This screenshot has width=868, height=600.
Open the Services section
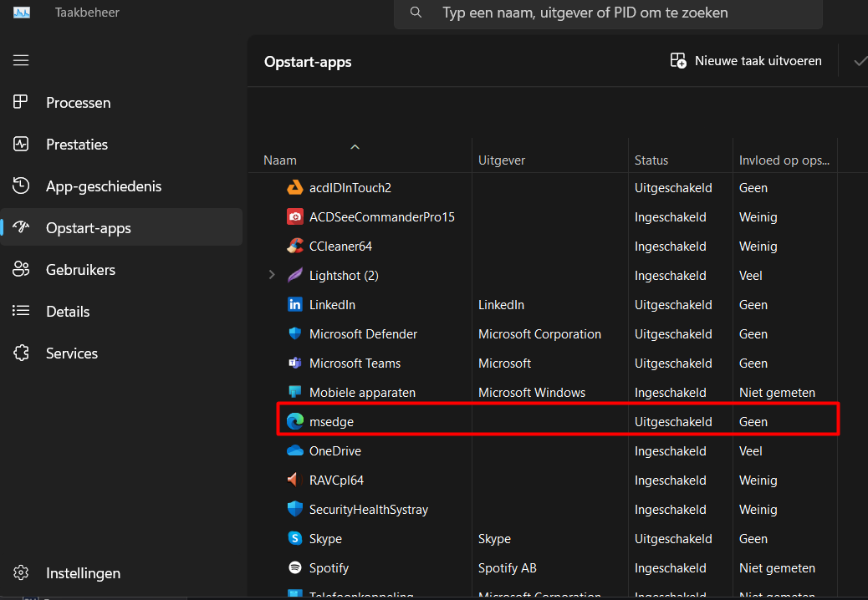[71, 353]
